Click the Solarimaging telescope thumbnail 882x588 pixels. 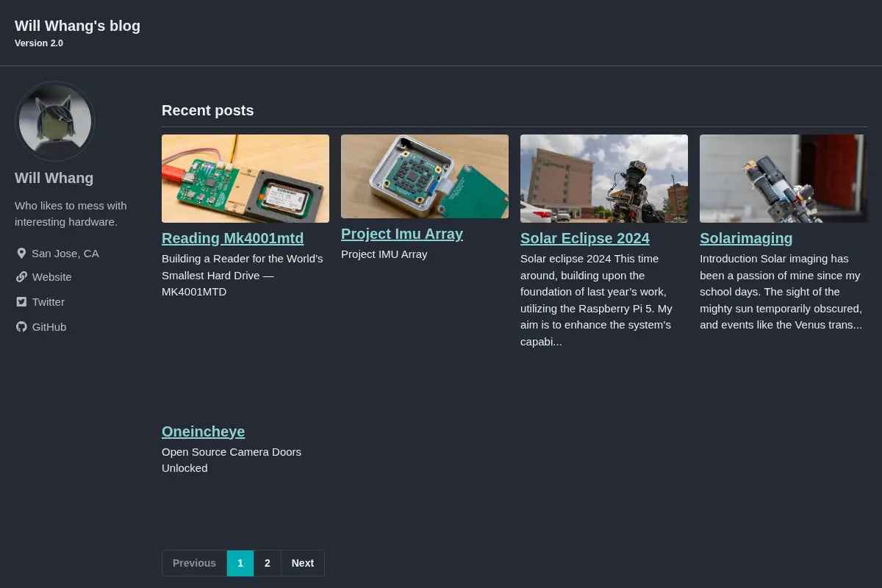tap(784, 179)
